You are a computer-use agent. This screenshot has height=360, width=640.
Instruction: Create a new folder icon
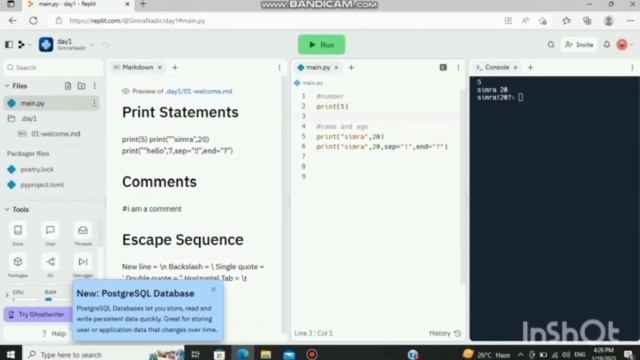(81, 86)
